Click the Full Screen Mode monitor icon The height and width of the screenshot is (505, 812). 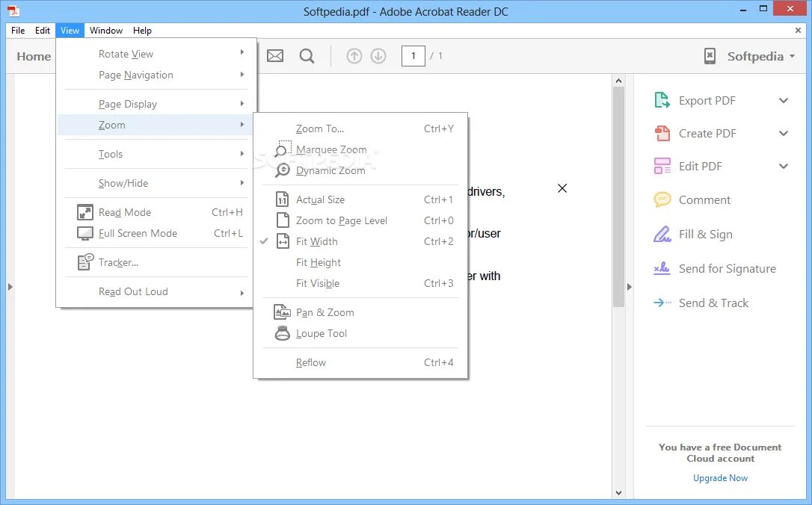pyautogui.click(x=85, y=233)
